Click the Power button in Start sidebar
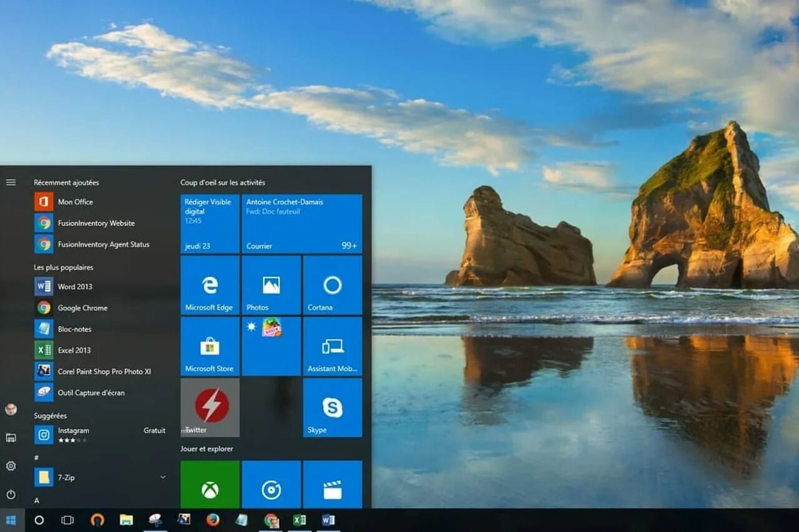799x532 pixels. 11,494
